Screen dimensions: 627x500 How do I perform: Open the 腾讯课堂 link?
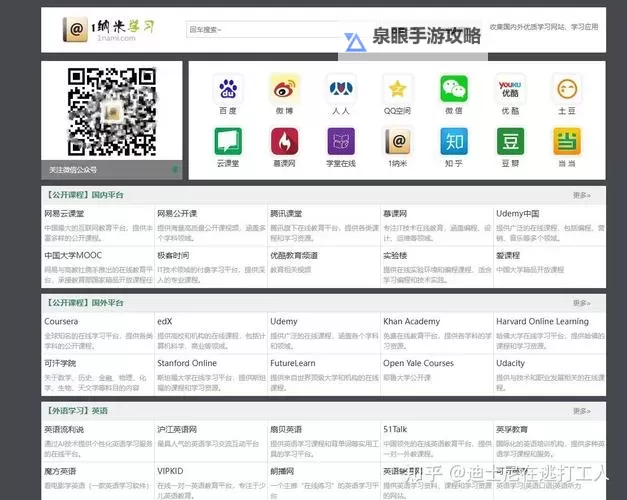(286, 214)
